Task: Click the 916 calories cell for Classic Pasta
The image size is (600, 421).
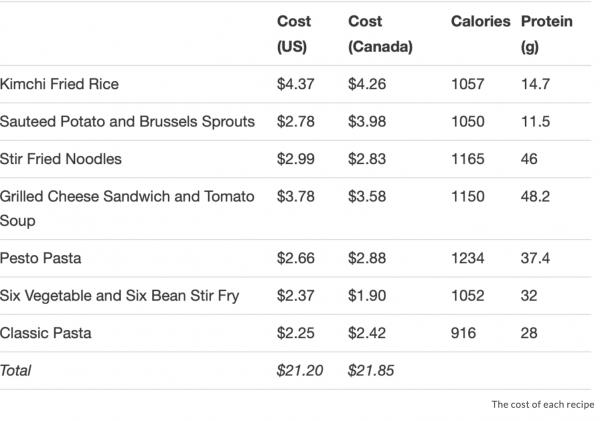Action: coord(463,333)
